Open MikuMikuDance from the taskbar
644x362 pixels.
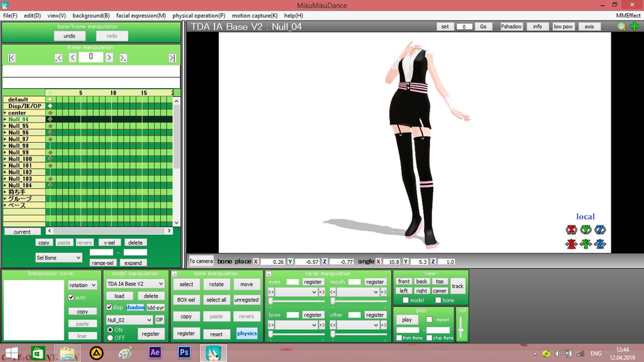[213, 353]
